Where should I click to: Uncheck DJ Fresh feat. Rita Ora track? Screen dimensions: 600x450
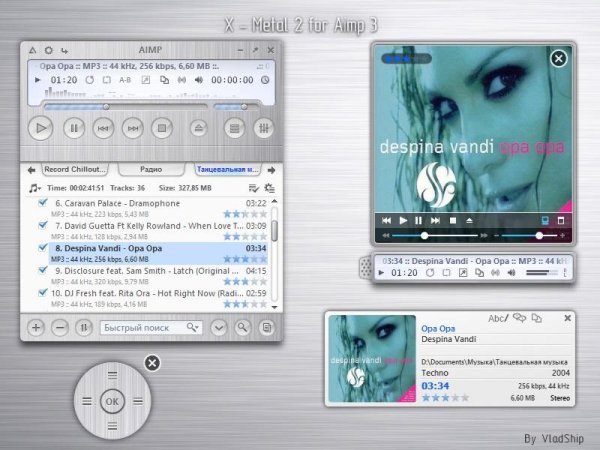(43, 293)
